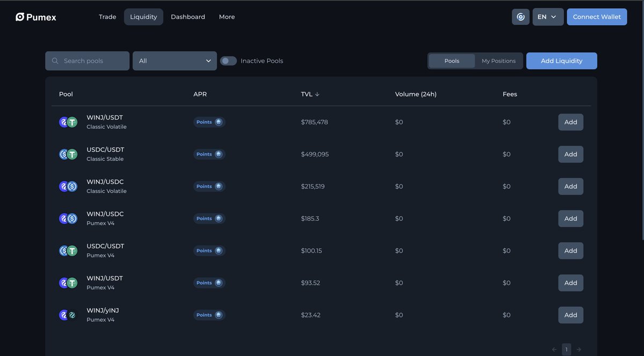Click Connect Wallet button
Viewport: 644px width, 356px height.
[x=597, y=17]
